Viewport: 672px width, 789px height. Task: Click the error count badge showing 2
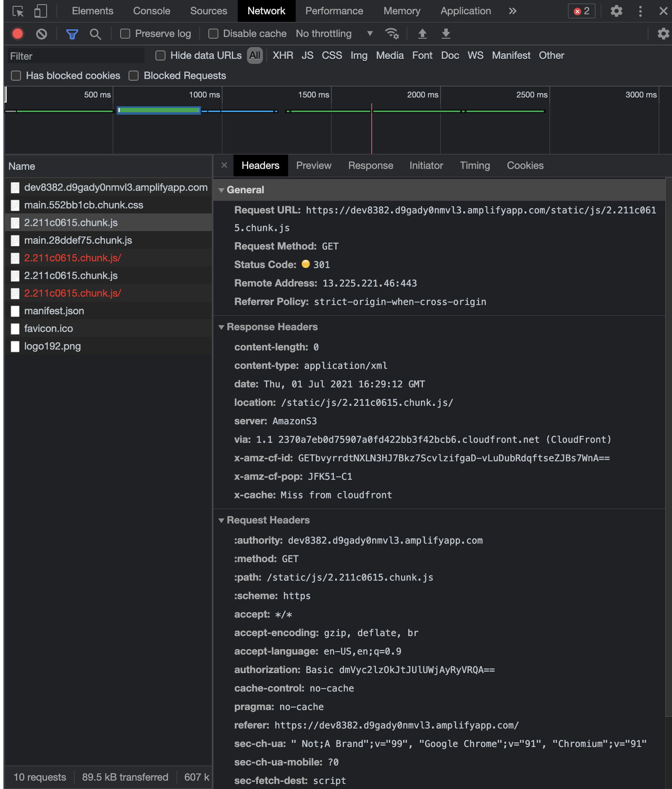coord(582,11)
